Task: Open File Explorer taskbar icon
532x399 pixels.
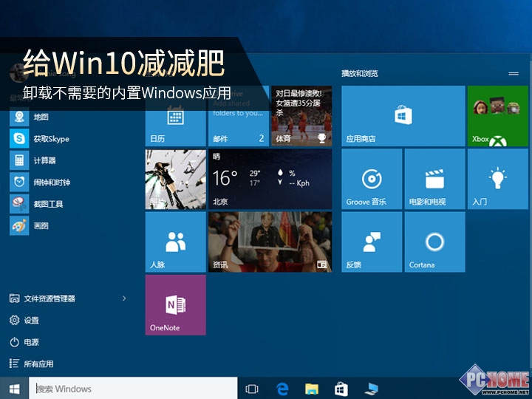Action: tap(312, 389)
